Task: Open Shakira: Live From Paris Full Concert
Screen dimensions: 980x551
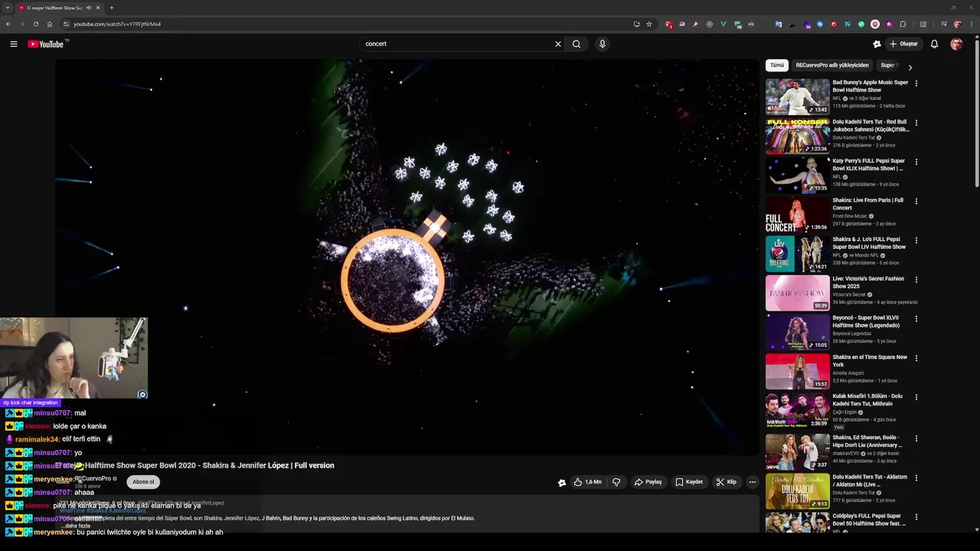Action: 868,204
